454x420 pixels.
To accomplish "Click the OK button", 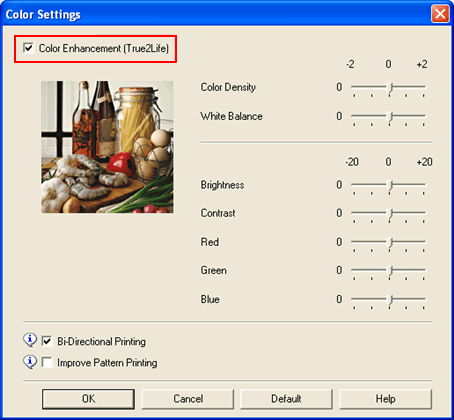I will click(x=88, y=399).
